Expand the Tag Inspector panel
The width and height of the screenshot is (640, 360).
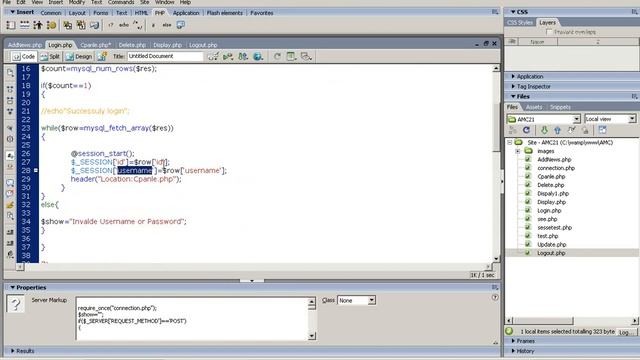click(513, 86)
